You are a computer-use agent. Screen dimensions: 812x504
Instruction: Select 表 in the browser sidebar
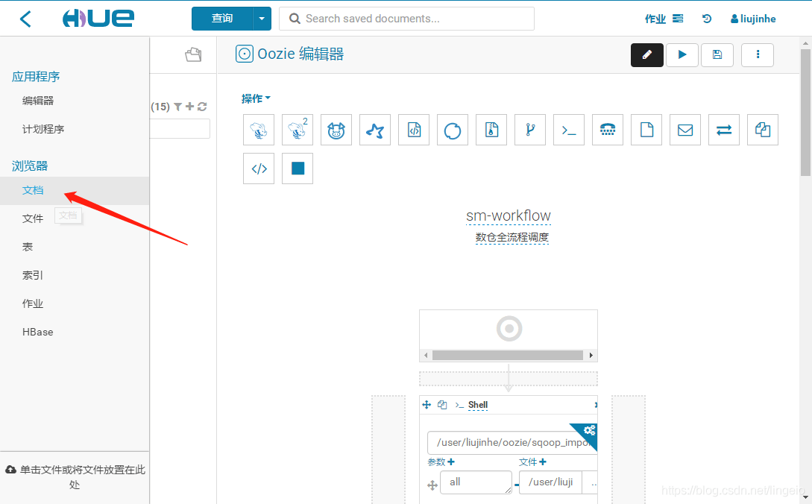[28, 247]
